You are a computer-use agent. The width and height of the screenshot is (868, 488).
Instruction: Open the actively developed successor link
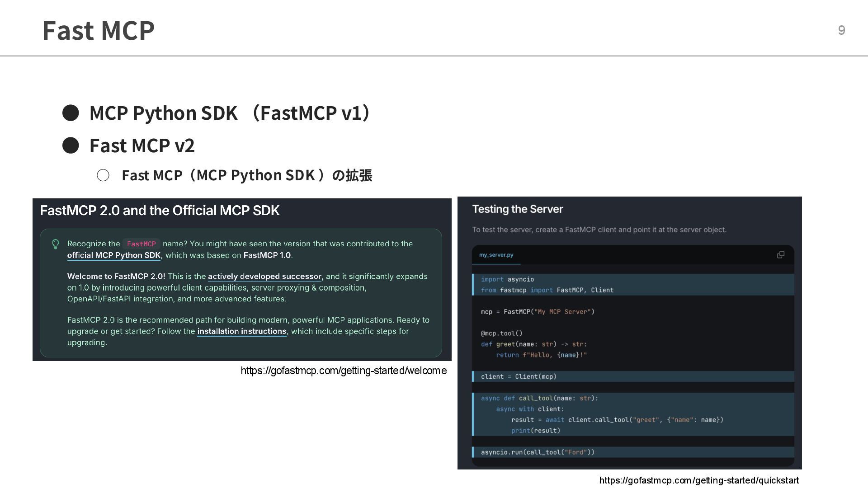(264, 277)
